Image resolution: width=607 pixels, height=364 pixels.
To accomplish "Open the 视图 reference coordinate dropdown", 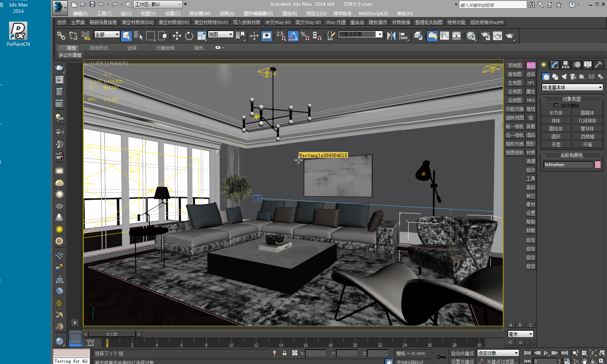I will click(x=220, y=34).
